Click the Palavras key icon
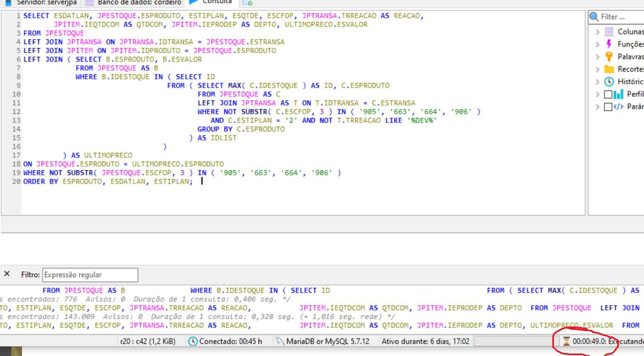The height and width of the screenshot is (356, 644). pos(609,56)
